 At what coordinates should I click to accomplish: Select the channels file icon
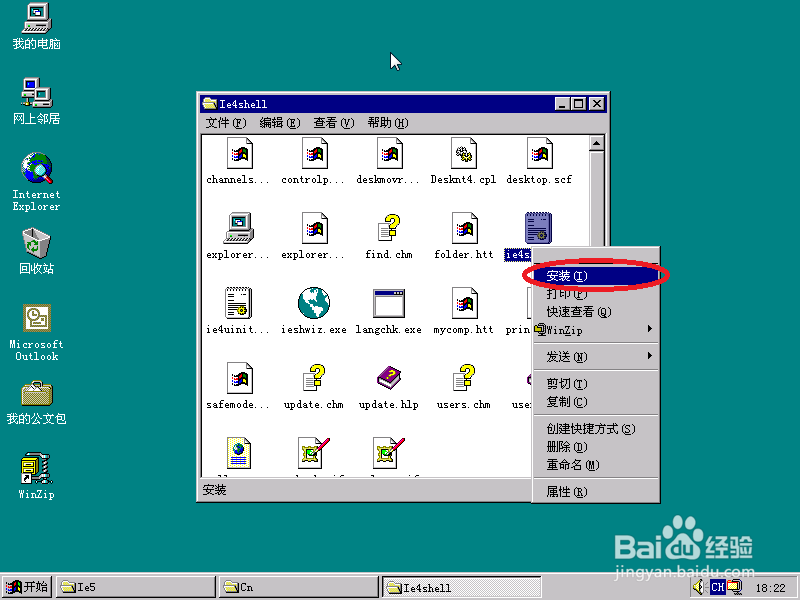tap(238, 153)
